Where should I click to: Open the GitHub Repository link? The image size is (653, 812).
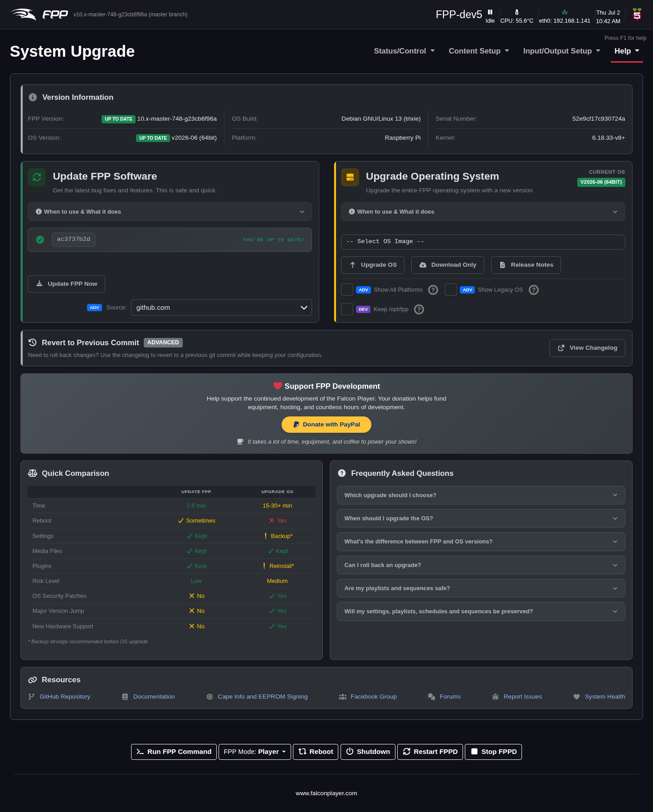click(x=65, y=697)
